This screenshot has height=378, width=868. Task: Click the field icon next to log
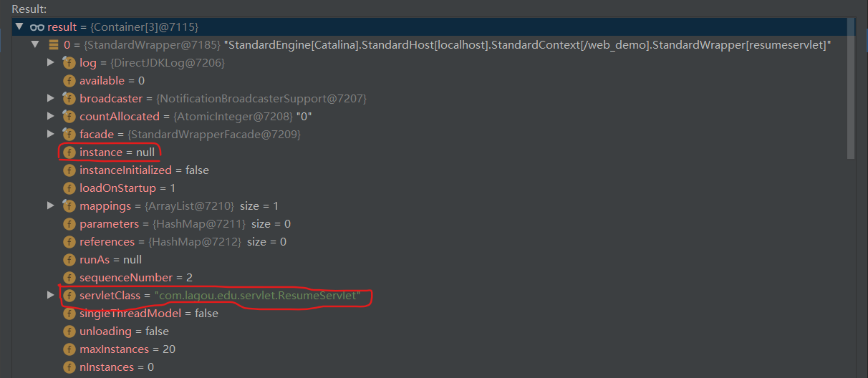[69, 63]
